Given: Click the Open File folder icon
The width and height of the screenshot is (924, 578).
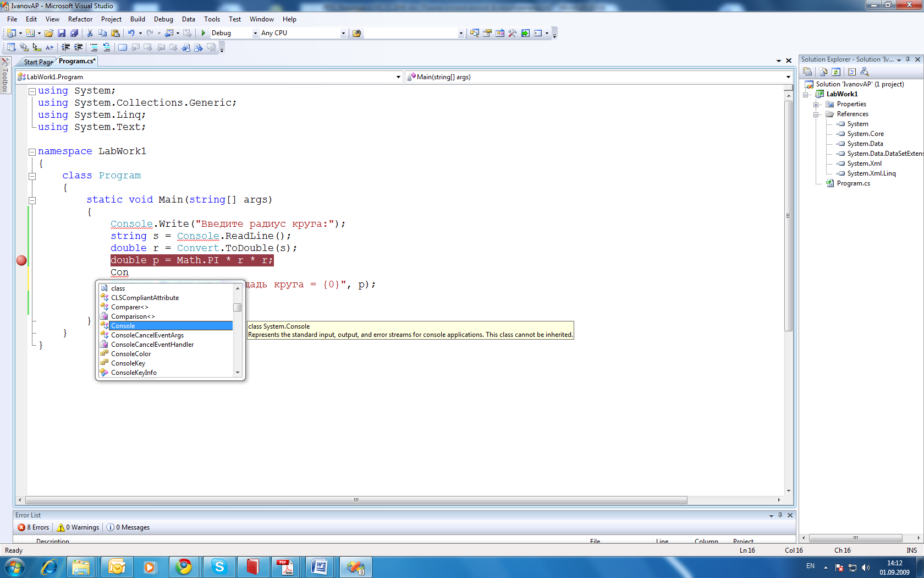Looking at the screenshot, I should click(x=49, y=33).
